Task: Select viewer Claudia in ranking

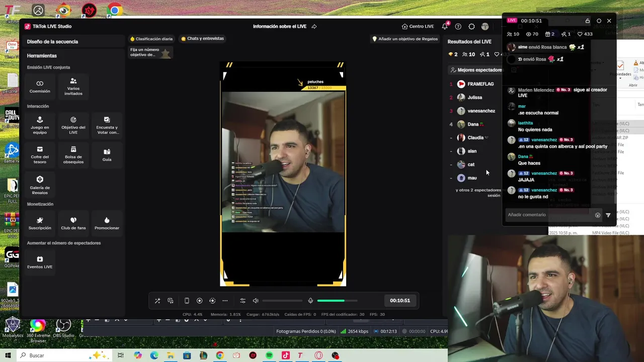Action: [475, 138]
